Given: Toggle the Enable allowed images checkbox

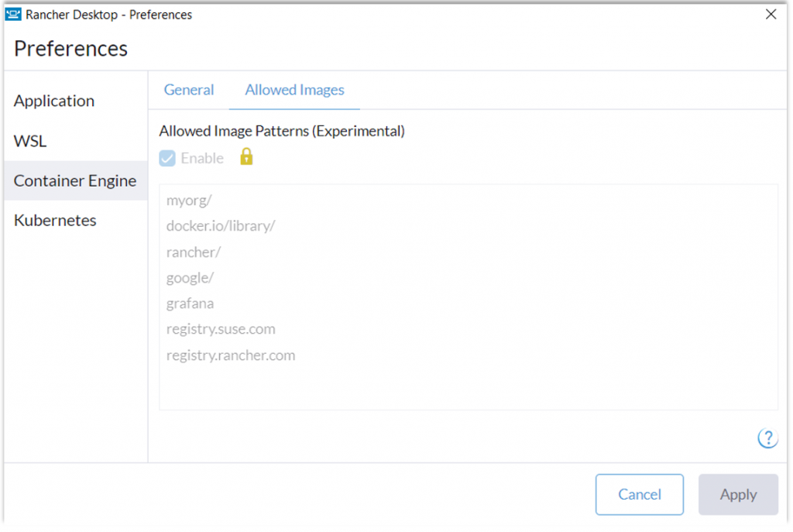Looking at the screenshot, I should 167,158.
